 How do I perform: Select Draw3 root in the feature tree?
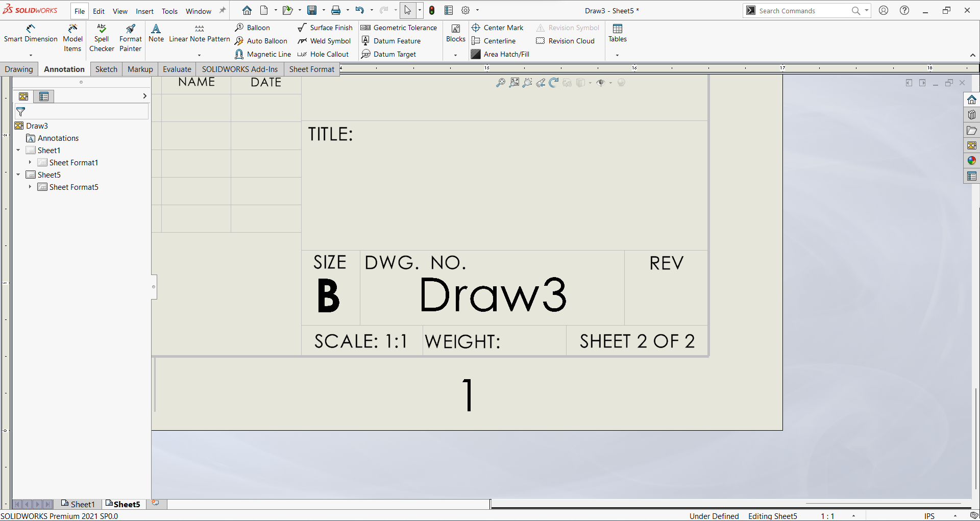[x=32, y=126]
